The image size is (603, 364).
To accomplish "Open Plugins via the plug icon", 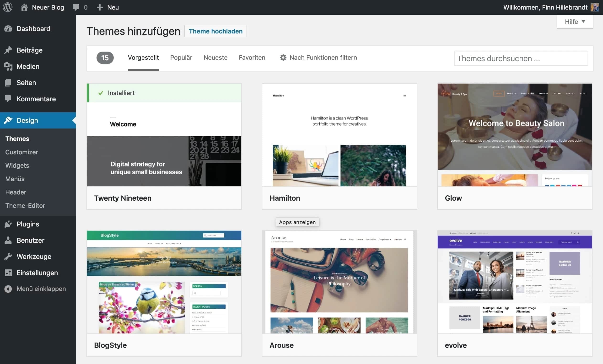I will click(8, 224).
